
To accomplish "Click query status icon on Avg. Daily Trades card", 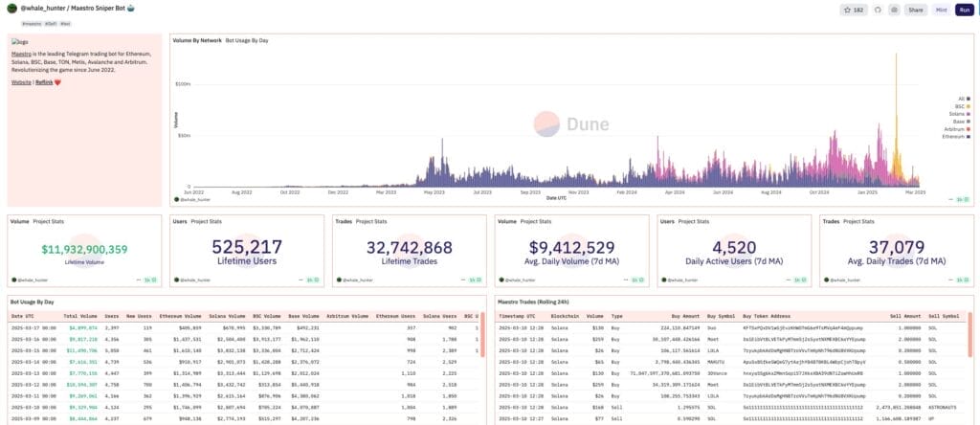I will point(962,280).
